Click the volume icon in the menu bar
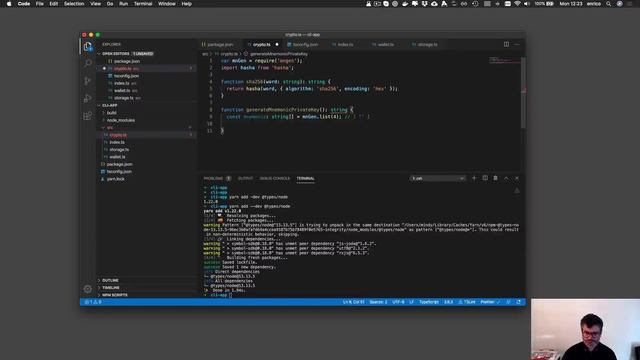The height and width of the screenshot is (360, 640). coord(527,4)
